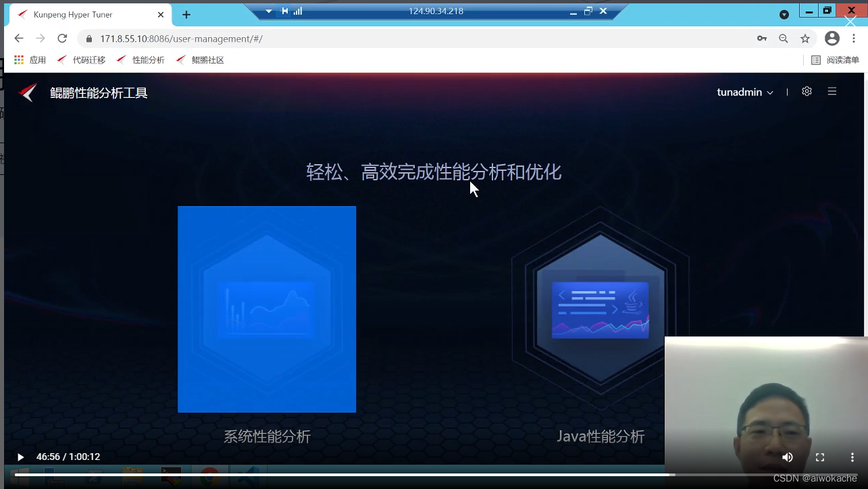Open the Java性能分析 hexagon icon
Image resolution: width=868 pixels, height=489 pixels.
(x=601, y=310)
